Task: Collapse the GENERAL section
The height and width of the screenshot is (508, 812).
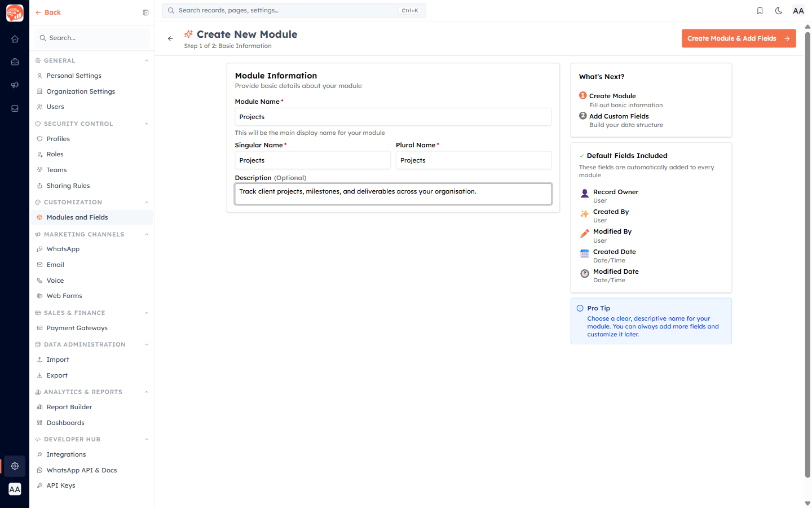Action: point(147,60)
